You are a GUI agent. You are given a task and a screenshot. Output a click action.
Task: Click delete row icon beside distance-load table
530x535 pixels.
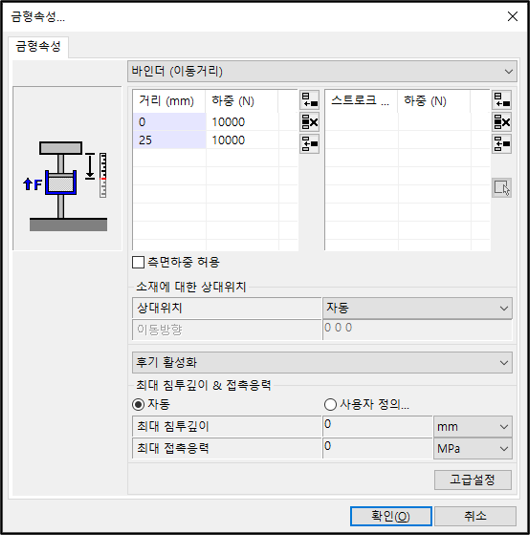[310, 122]
